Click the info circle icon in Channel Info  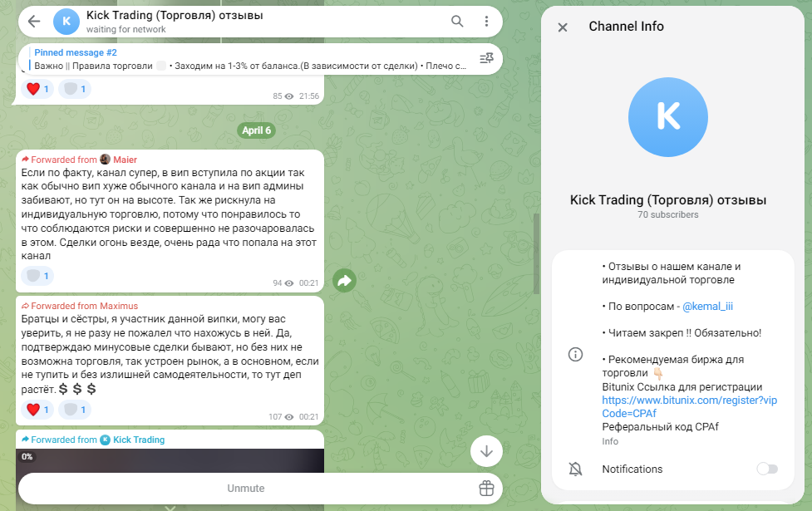[x=575, y=354]
